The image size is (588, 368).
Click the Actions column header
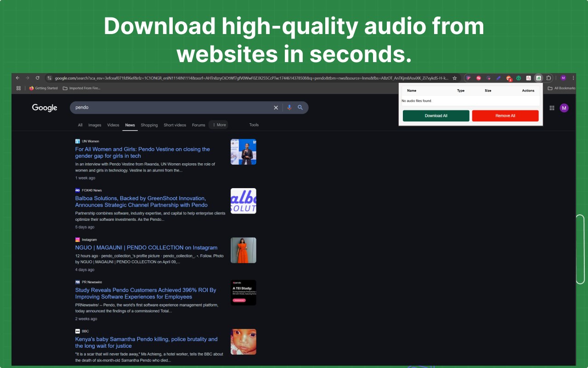[x=528, y=91]
